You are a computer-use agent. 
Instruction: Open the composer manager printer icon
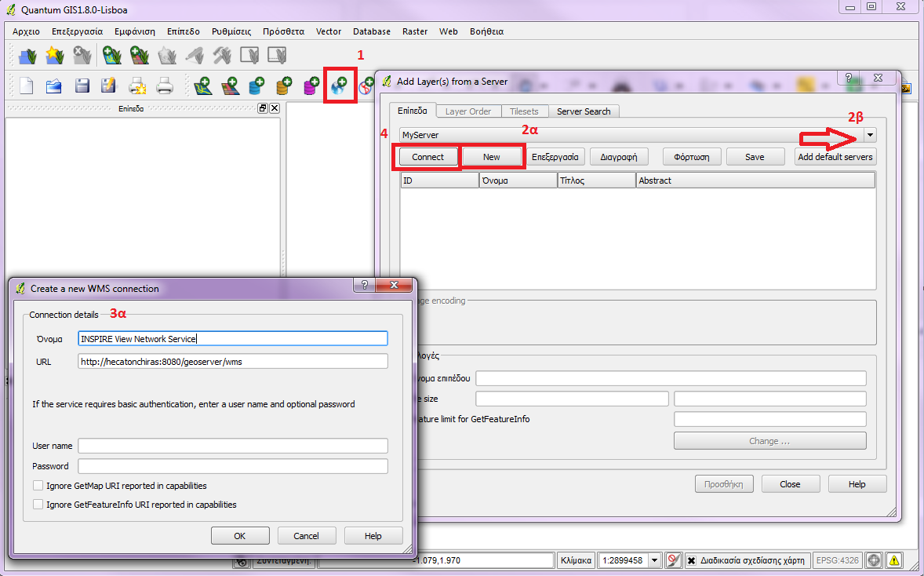(x=165, y=86)
